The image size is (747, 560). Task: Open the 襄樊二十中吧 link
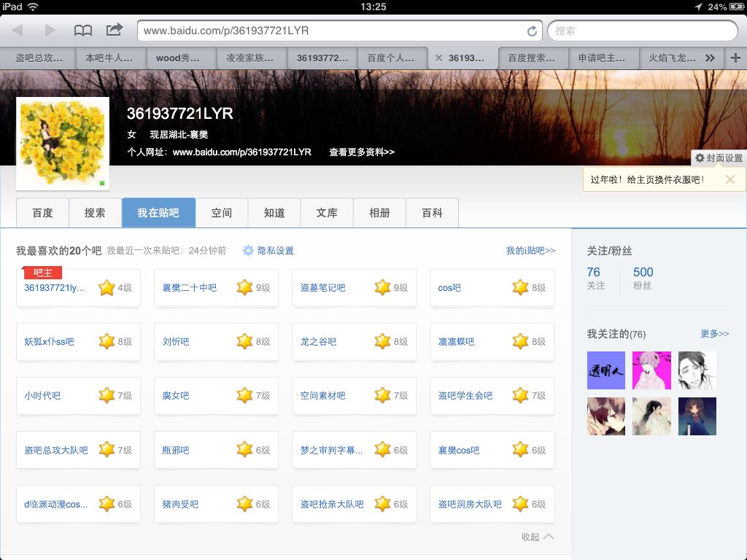(189, 287)
